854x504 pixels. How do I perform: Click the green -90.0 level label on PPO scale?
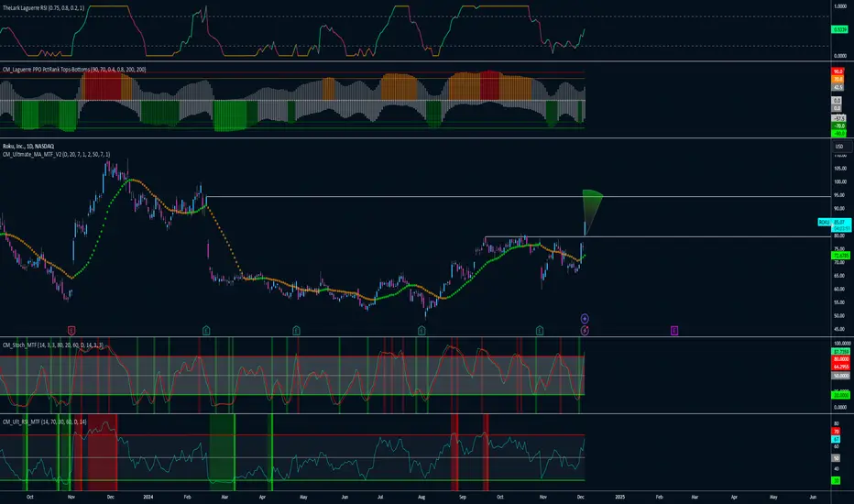(838, 133)
